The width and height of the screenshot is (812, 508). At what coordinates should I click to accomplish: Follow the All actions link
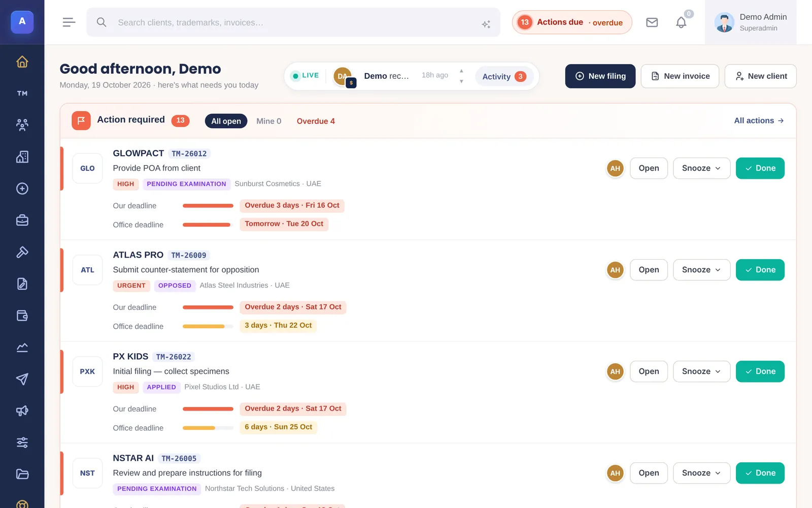(759, 121)
